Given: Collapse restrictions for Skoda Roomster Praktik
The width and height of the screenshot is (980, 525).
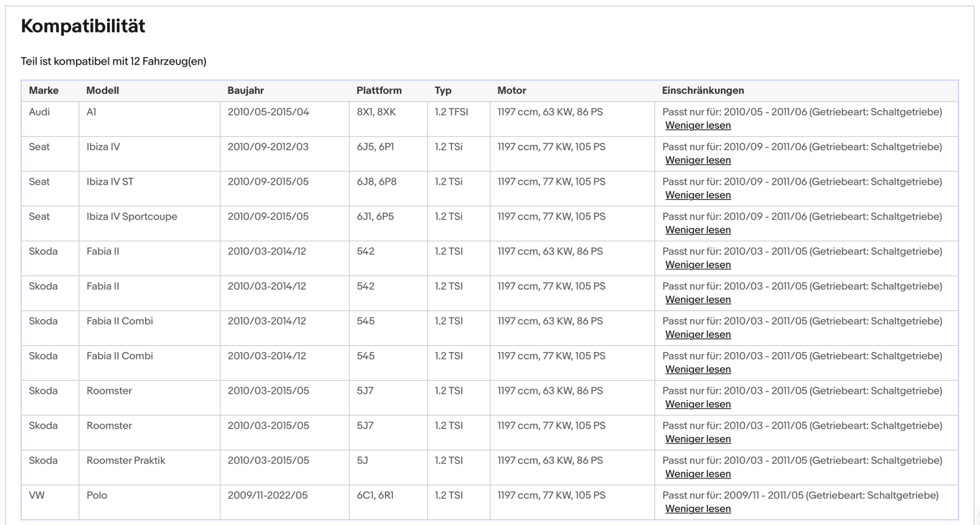Looking at the screenshot, I should pos(697,474).
